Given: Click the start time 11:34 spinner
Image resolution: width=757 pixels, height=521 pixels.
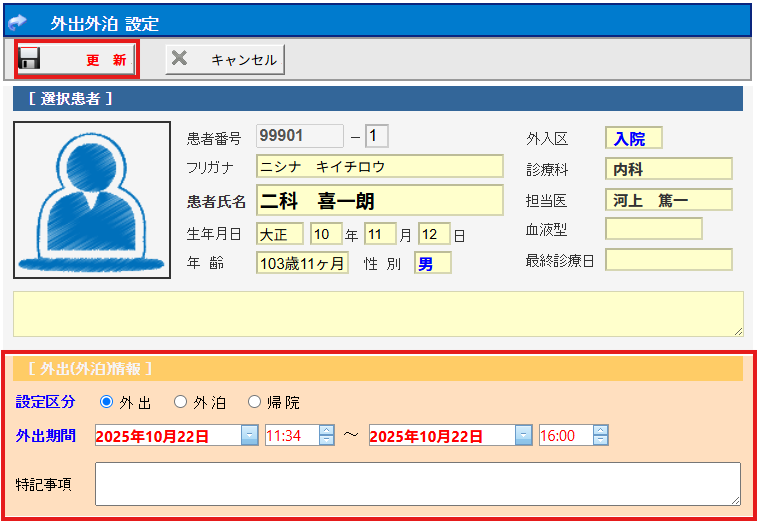Looking at the screenshot, I should [326, 436].
